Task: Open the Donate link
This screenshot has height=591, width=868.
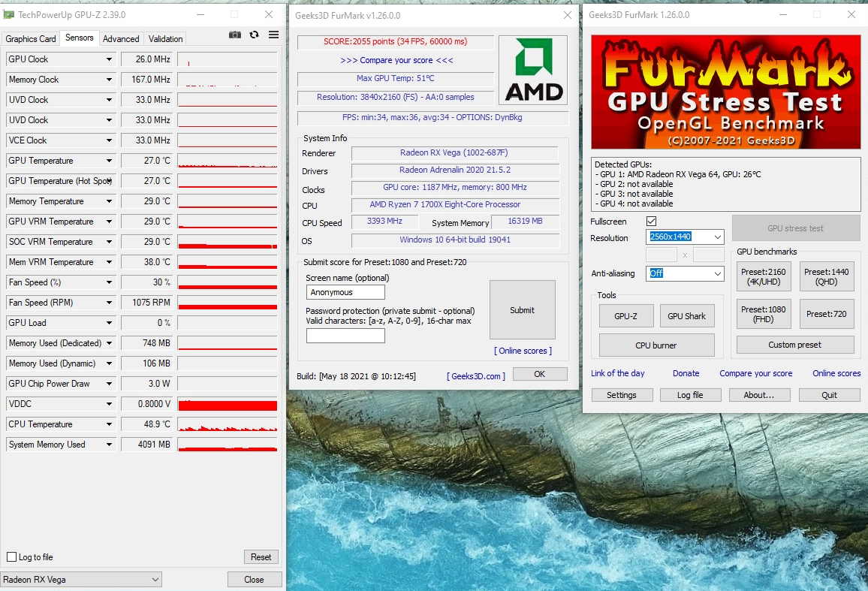Action: (x=686, y=373)
